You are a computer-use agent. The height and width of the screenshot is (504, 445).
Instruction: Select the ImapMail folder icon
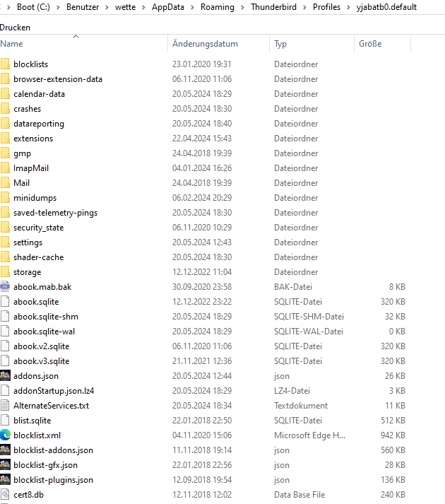pos(5,168)
